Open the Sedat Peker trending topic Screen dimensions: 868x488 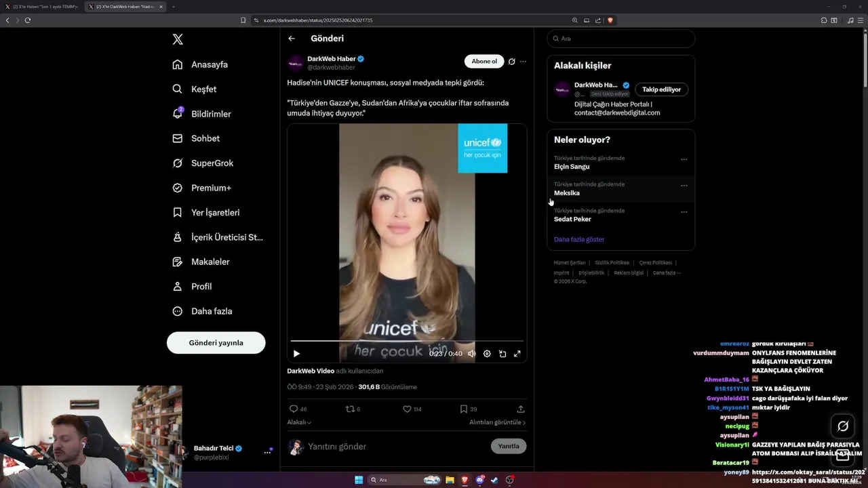click(x=572, y=219)
